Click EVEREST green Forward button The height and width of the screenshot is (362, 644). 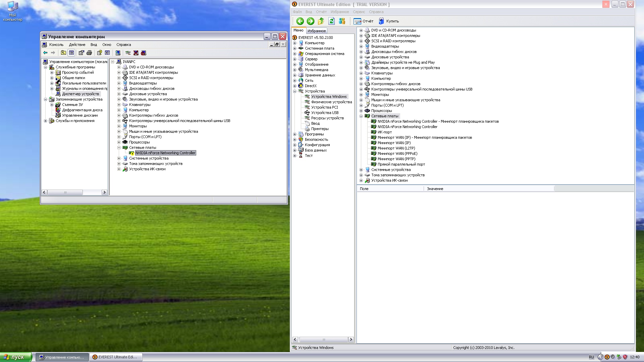point(311,21)
